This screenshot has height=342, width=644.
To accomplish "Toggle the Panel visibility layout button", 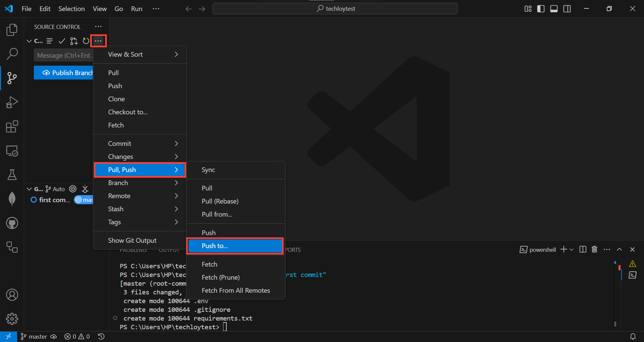I will [x=554, y=9].
